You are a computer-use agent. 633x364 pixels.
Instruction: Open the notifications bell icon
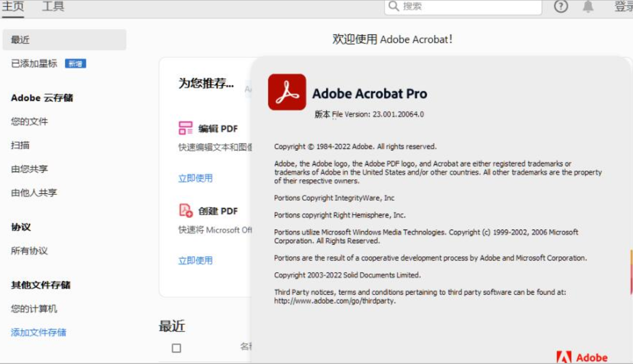(588, 6)
